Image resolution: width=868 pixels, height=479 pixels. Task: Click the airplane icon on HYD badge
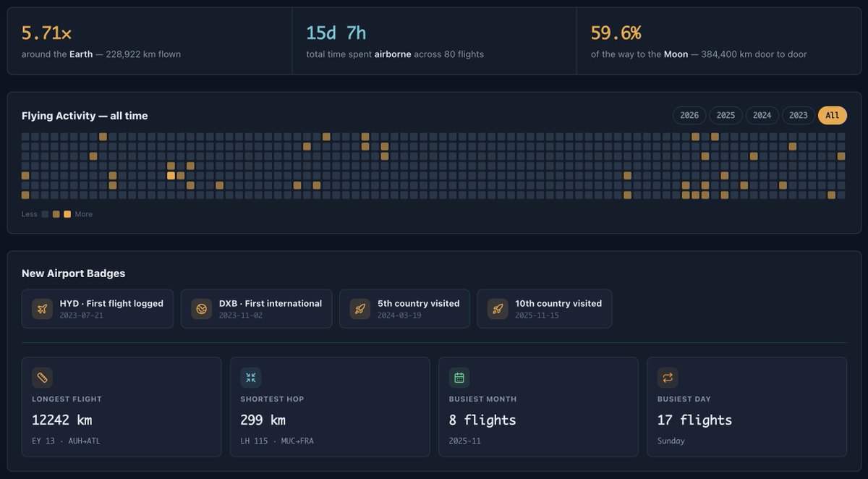42,309
